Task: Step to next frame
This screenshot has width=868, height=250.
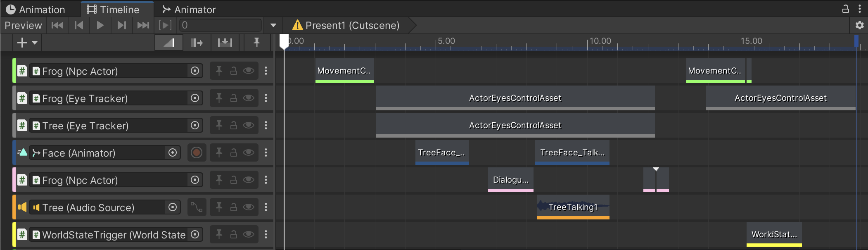Action: point(121,25)
